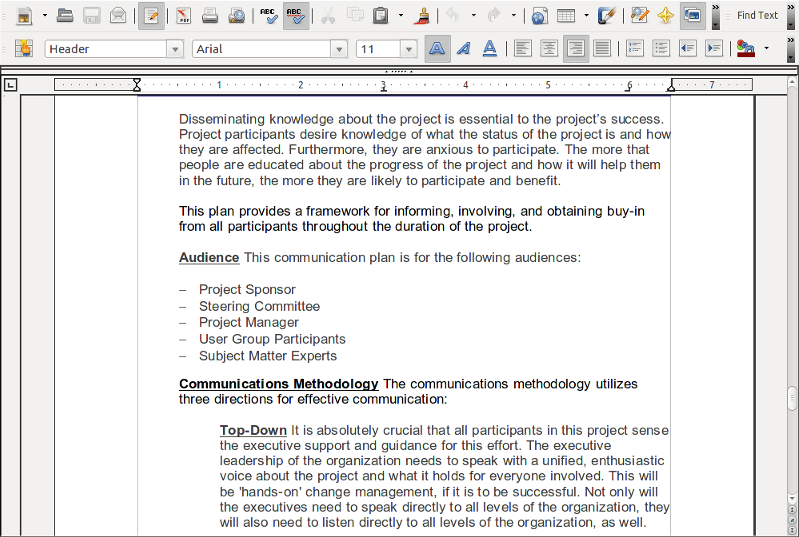799x537 pixels.
Task: Align text right
Action: coord(576,49)
